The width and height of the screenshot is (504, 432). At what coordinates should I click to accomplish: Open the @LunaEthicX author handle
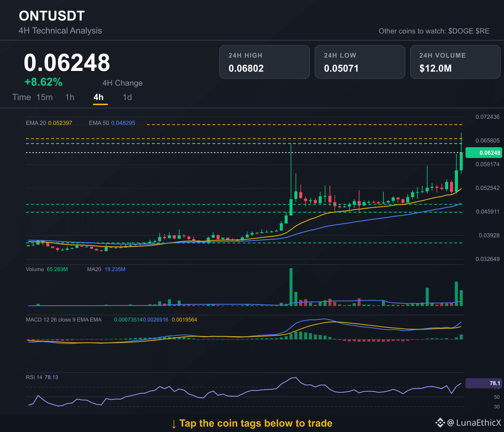(x=474, y=423)
